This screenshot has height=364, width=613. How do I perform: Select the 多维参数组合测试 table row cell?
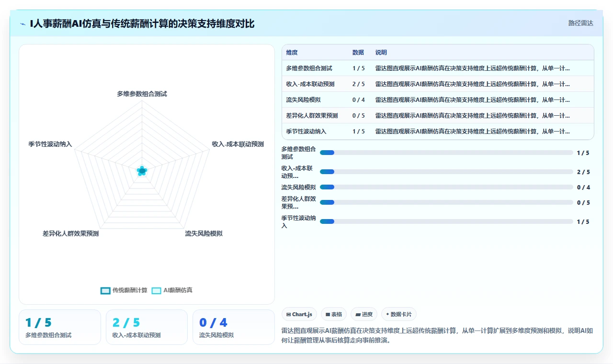(309, 68)
